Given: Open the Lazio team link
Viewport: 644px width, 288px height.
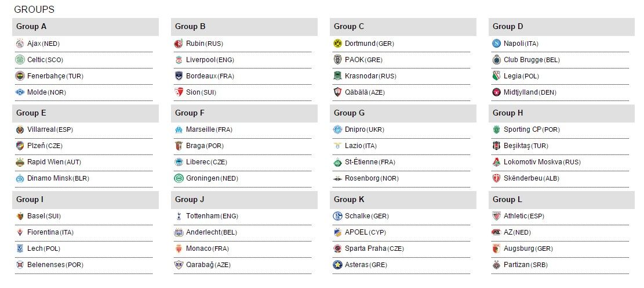Looking at the screenshot, I should click(353, 146).
